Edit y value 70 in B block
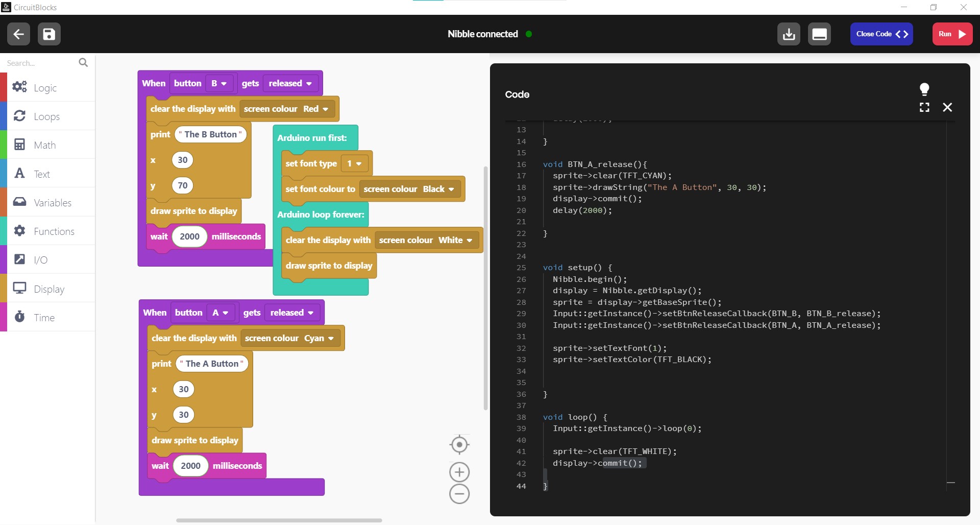980x525 pixels. pyautogui.click(x=183, y=185)
